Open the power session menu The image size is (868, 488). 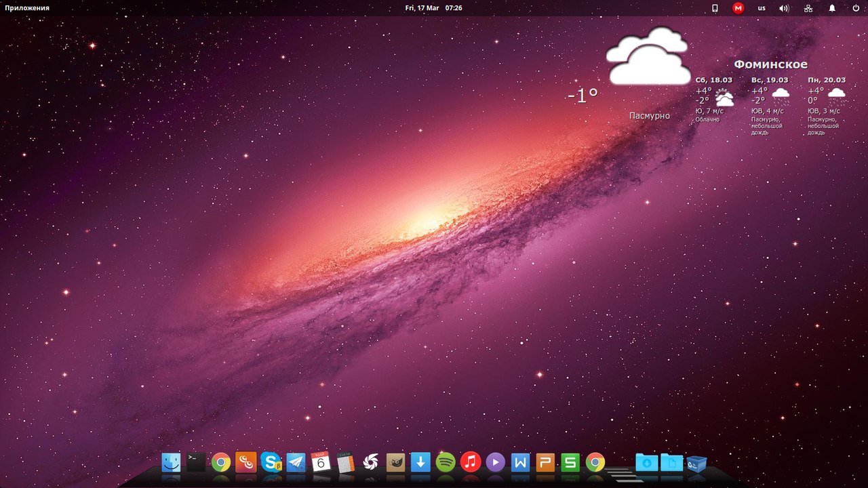click(856, 8)
